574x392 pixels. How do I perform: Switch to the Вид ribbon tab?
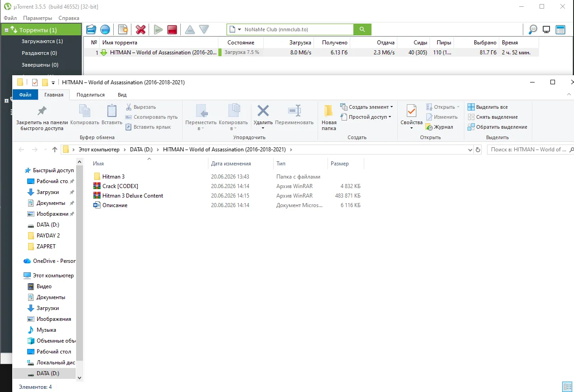click(122, 95)
